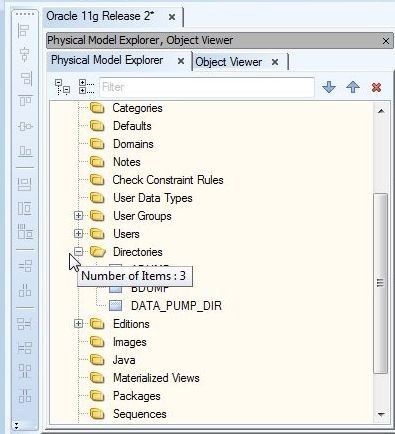The image size is (395, 434).
Task: Click the Make Same Width icon
Action: 25,184
